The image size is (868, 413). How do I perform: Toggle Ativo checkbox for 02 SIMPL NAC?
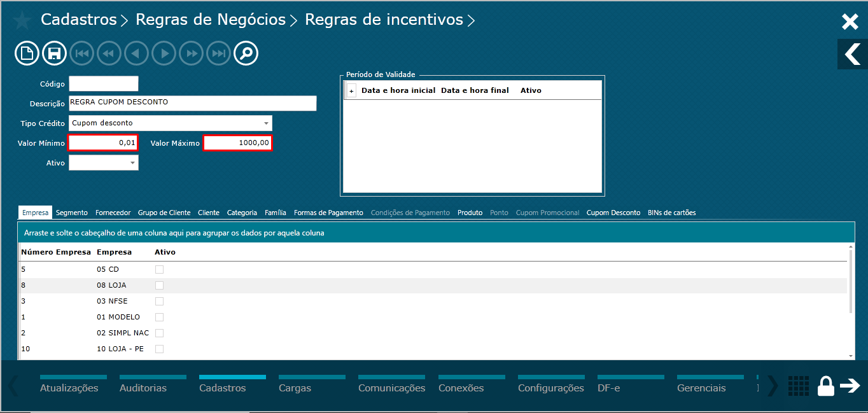159,333
